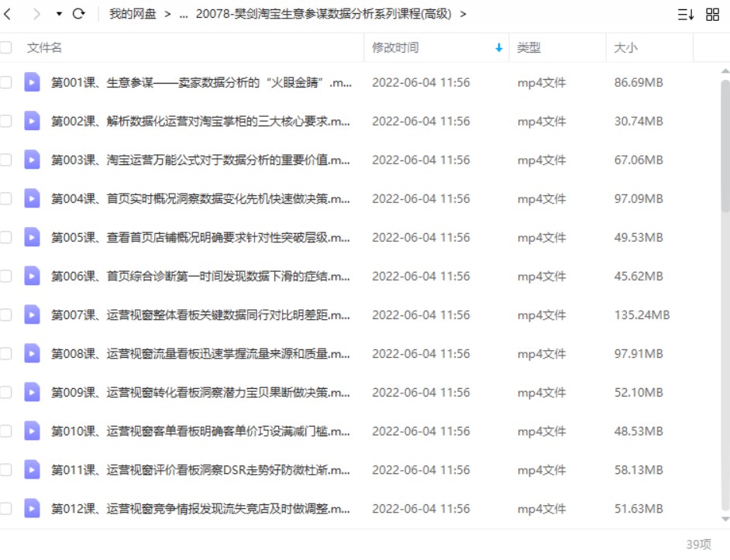
Task: Check the box for 第011课
Action: click(x=5, y=469)
